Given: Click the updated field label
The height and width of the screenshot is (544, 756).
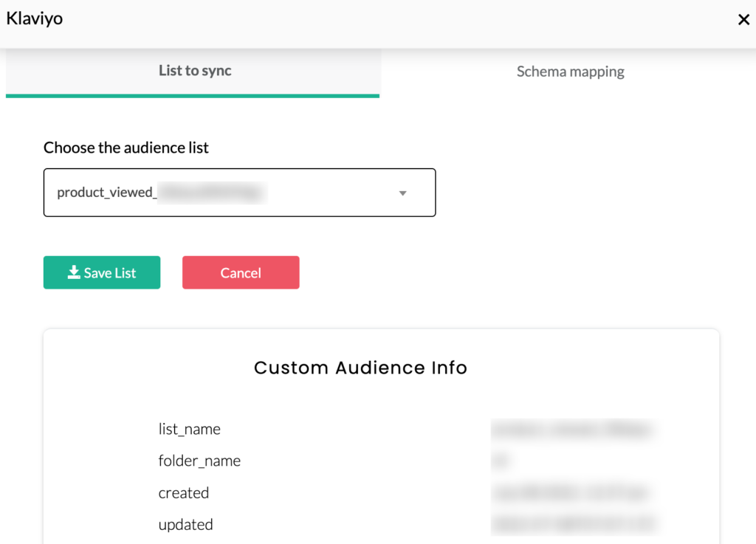Looking at the screenshot, I should pyautogui.click(x=185, y=525).
